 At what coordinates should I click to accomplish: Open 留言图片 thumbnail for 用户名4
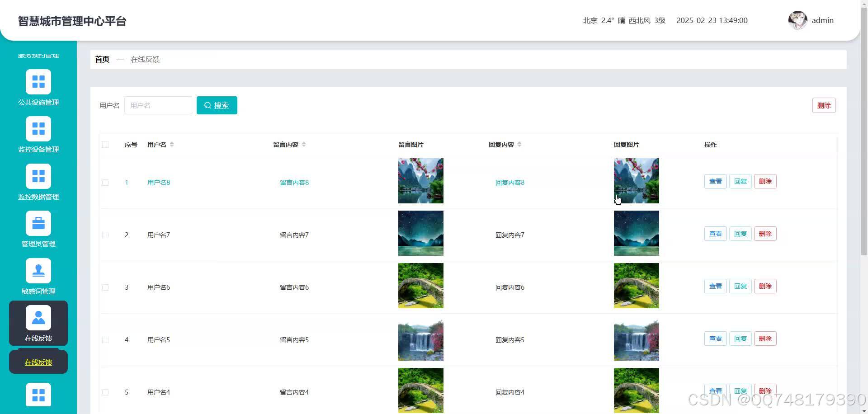click(x=421, y=390)
